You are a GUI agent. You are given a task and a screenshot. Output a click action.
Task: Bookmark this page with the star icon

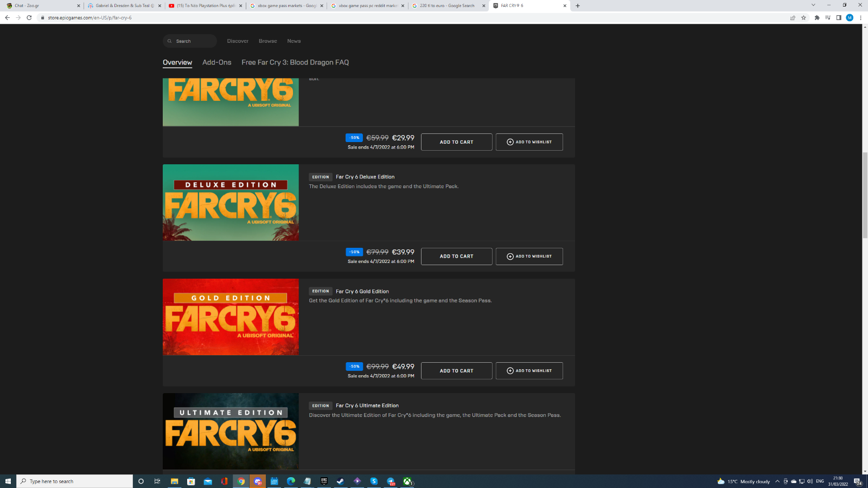point(803,17)
